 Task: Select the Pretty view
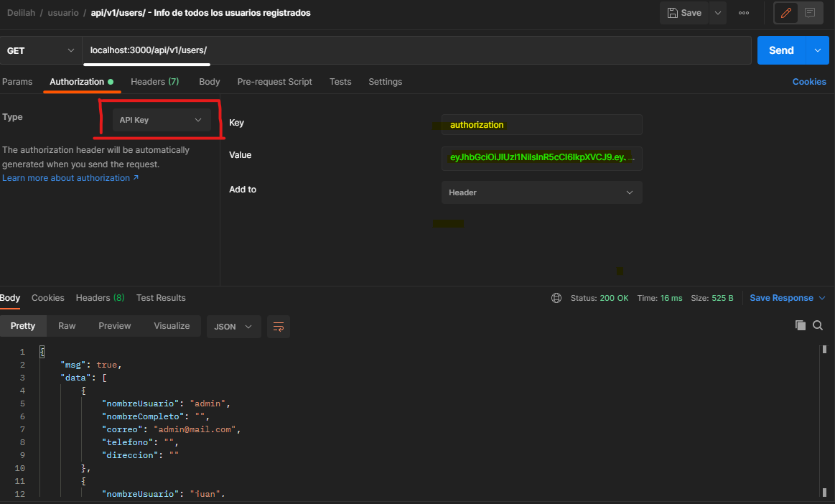pos(23,325)
